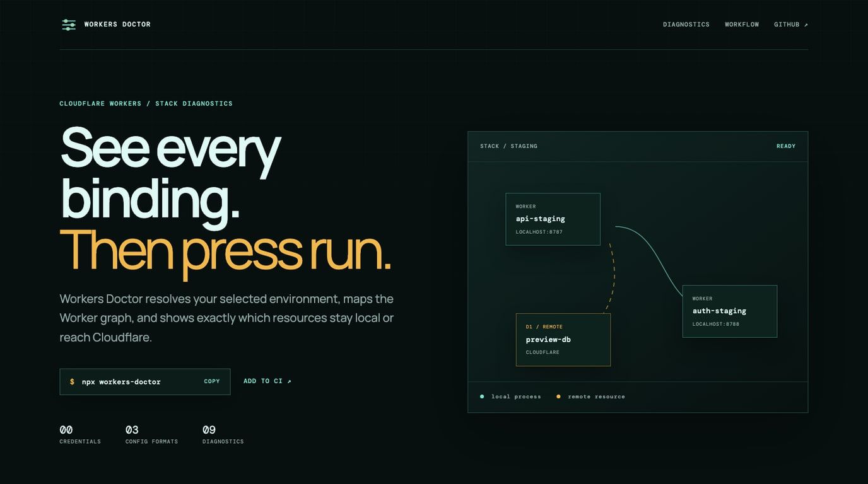Click the dollar prompt symbol

tap(72, 382)
